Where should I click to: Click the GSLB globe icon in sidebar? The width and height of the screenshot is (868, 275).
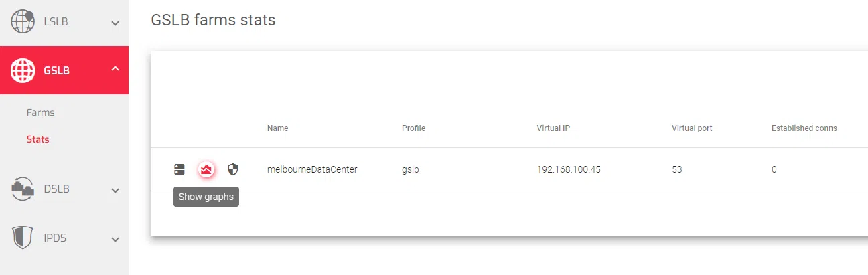point(23,70)
